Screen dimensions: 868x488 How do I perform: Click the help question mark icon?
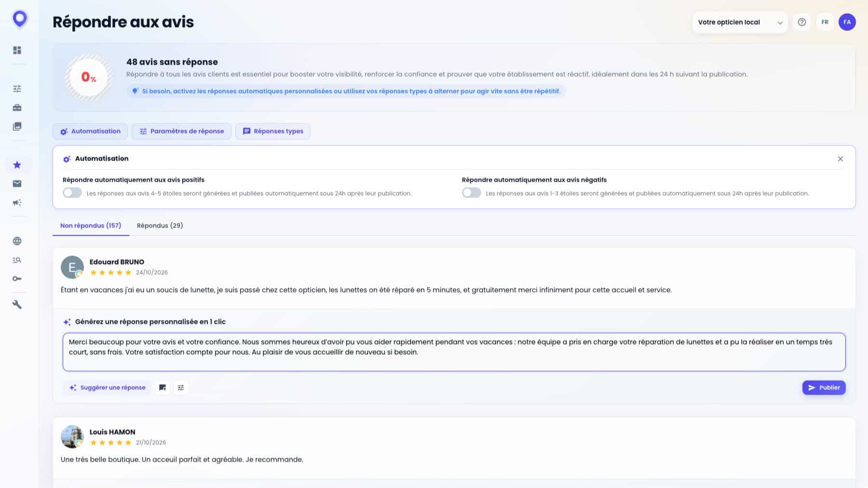pyautogui.click(x=802, y=22)
